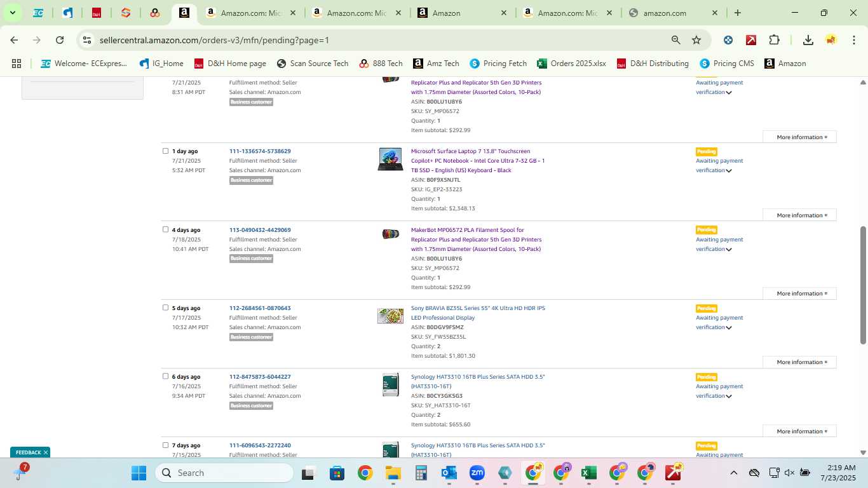Image resolution: width=868 pixels, height=488 pixels.
Task: Click the address bar URL field
Action: [x=381, y=40]
